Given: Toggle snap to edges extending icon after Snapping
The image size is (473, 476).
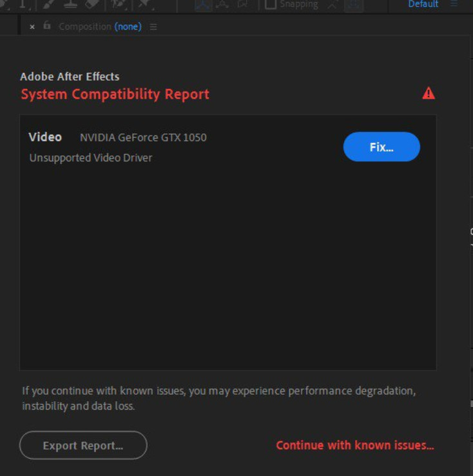Looking at the screenshot, I should pyautogui.click(x=333, y=5).
